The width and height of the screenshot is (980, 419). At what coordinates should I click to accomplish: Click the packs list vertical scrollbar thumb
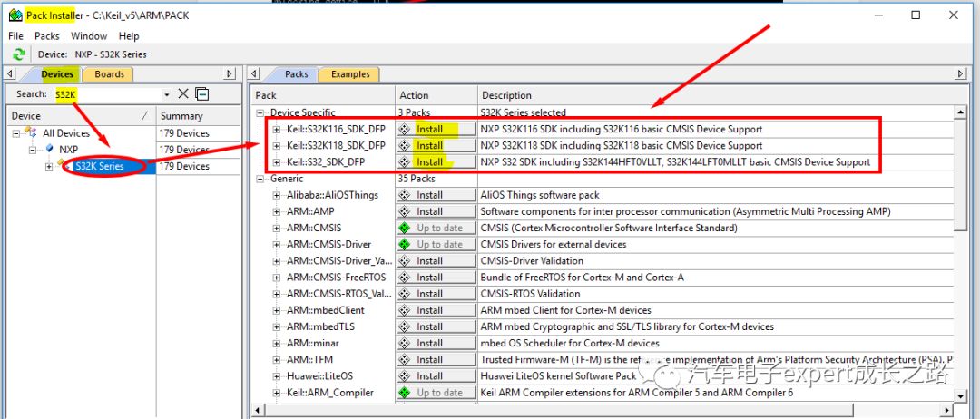point(960,174)
